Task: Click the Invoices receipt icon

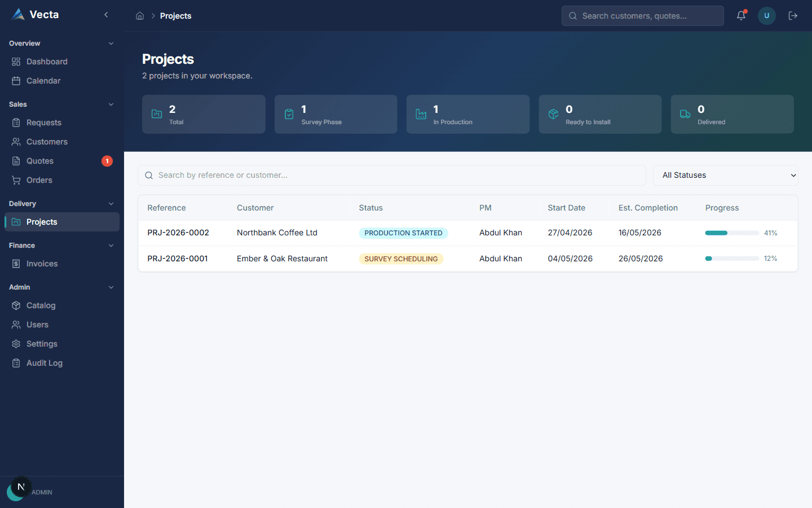Action: (x=16, y=264)
